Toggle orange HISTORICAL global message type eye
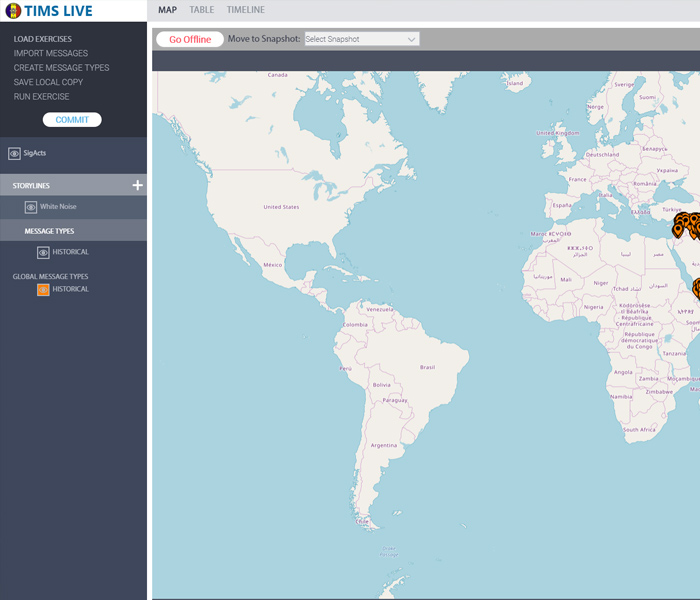This screenshot has width=700, height=600. coord(43,290)
